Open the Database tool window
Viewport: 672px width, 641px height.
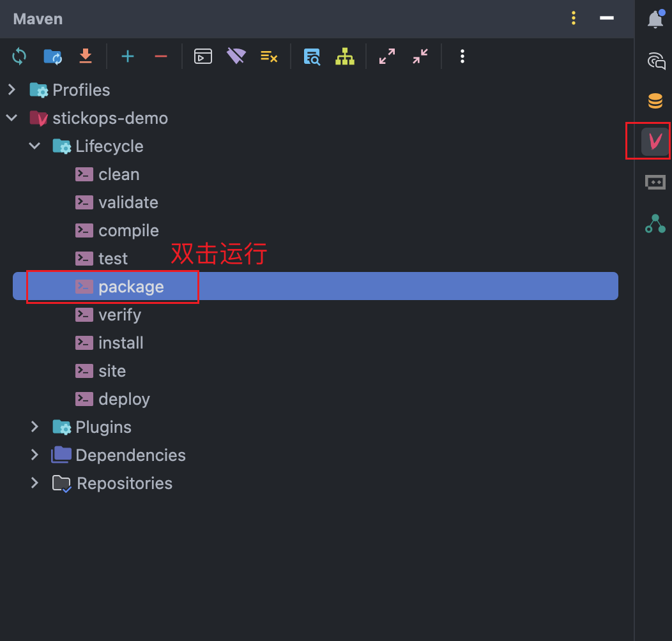tap(655, 100)
